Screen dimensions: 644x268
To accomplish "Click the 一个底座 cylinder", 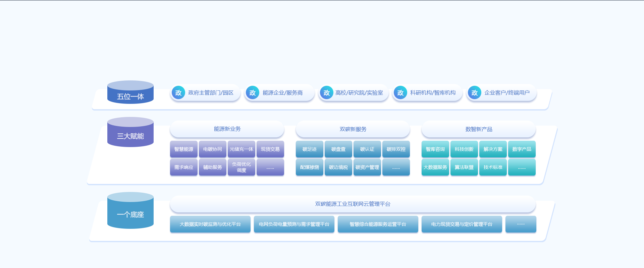I will point(130,210).
